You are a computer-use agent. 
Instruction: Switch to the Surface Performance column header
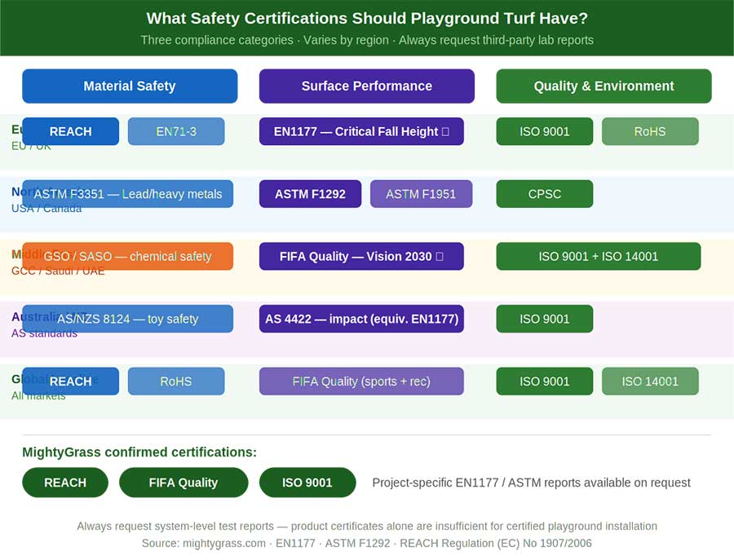[366, 86]
